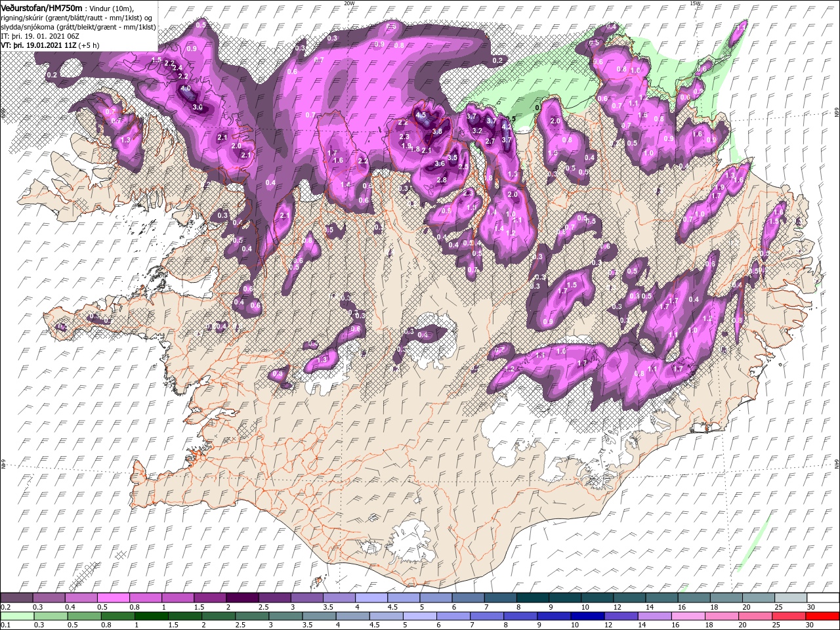The width and height of the screenshot is (840, 630).
Task: Pick the lower scale red swatch labeled 30
Action: 823,616
